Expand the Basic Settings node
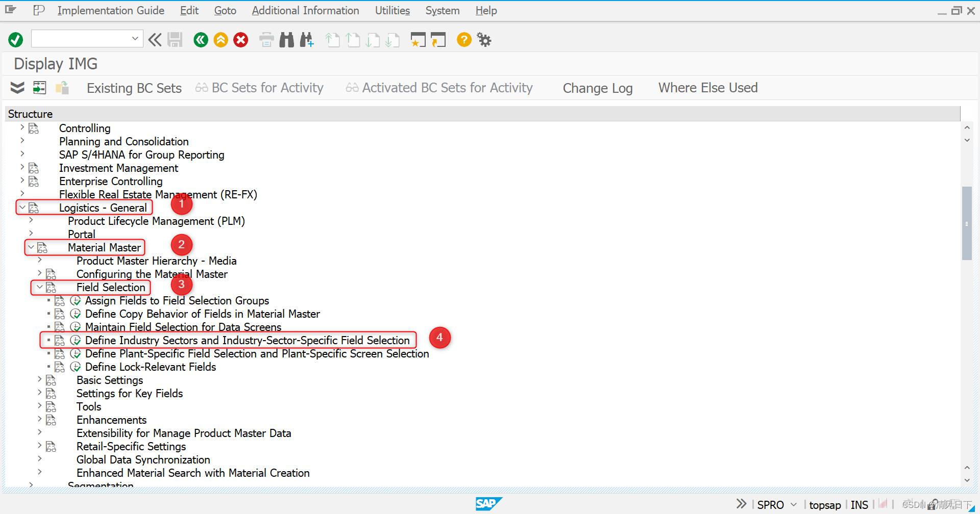980x514 pixels. click(40, 379)
